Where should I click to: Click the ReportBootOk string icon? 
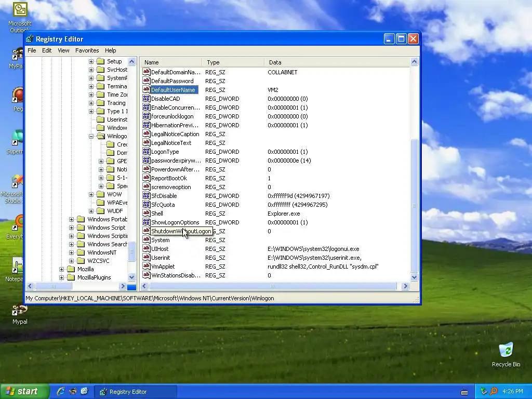(146, 178)
